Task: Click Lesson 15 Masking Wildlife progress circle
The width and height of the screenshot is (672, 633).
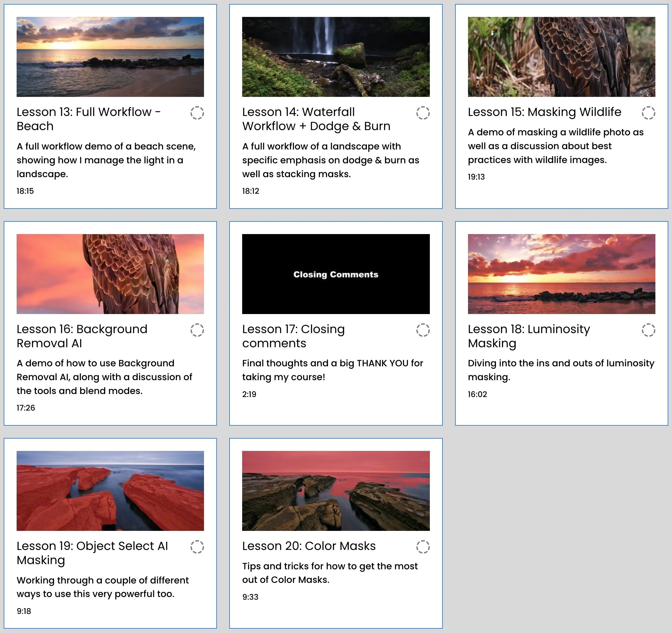Action: coord(648,113)
